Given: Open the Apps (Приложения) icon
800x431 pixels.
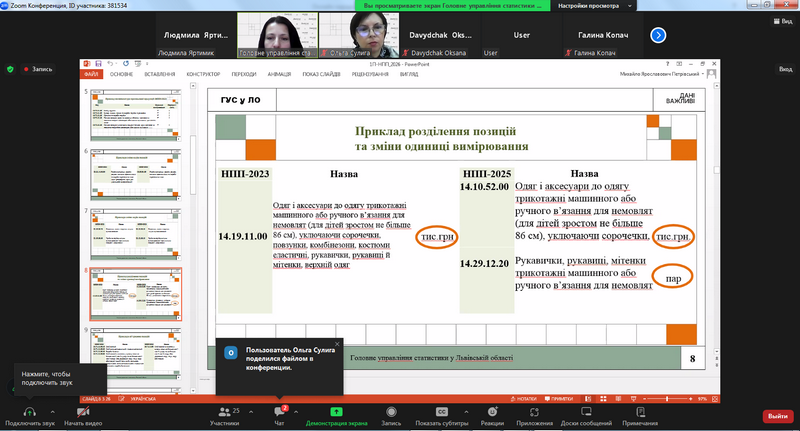Looking at the screenshot, I should tap(535, 411).
